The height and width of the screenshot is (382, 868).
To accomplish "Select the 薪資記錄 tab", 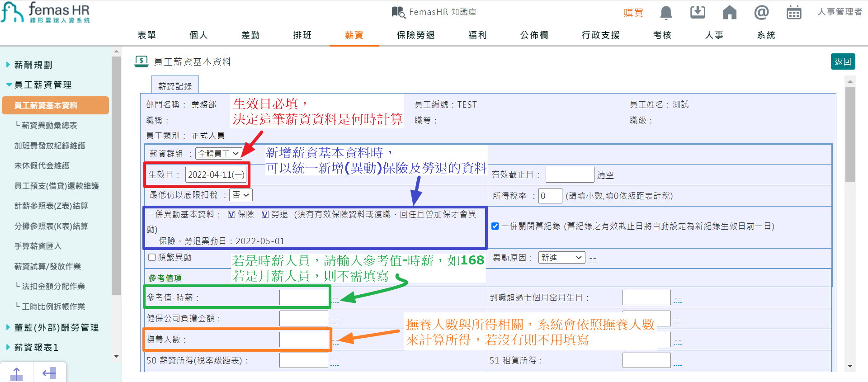I will 175,86.
